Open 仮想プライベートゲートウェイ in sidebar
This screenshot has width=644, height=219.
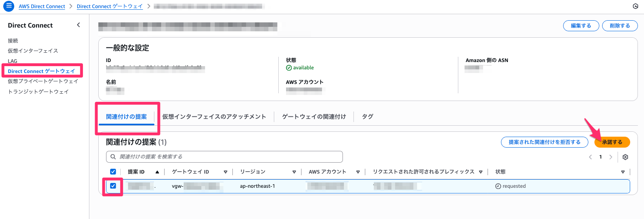coord(43,81)
